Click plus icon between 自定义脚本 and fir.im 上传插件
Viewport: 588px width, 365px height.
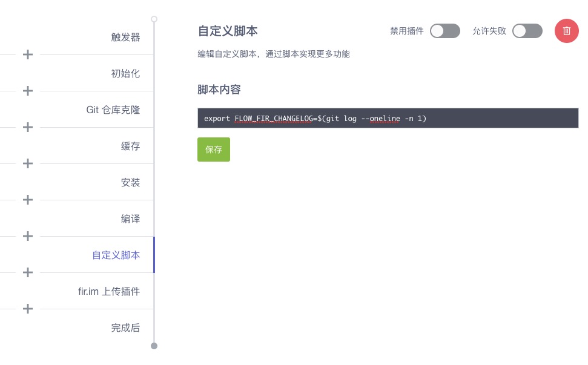27,272
